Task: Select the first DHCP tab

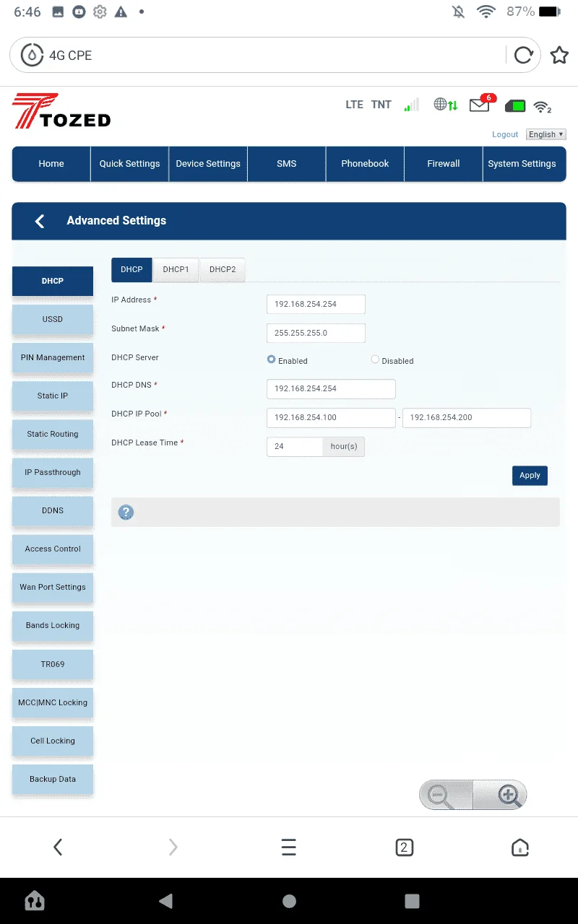Action: tap(131, 269)
